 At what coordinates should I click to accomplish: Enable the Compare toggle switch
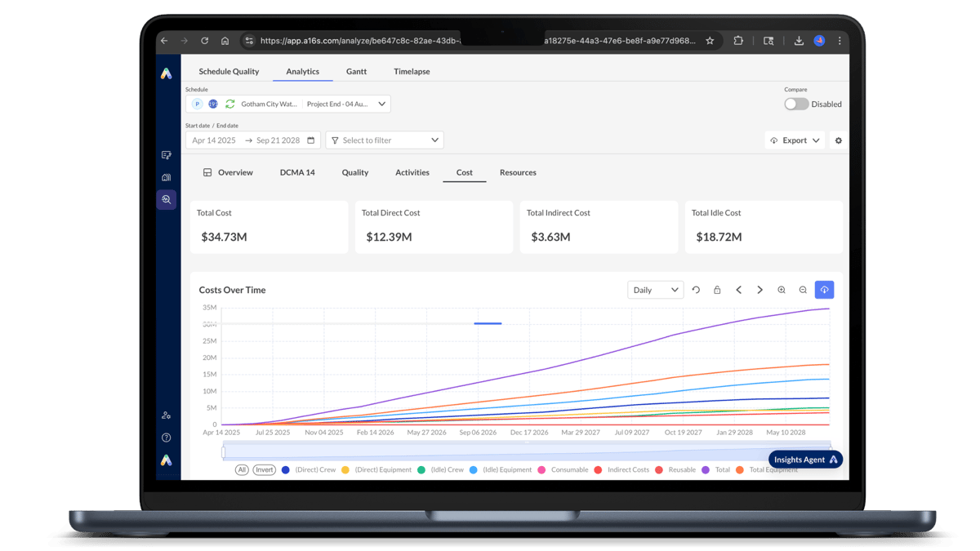coord(796,104)
